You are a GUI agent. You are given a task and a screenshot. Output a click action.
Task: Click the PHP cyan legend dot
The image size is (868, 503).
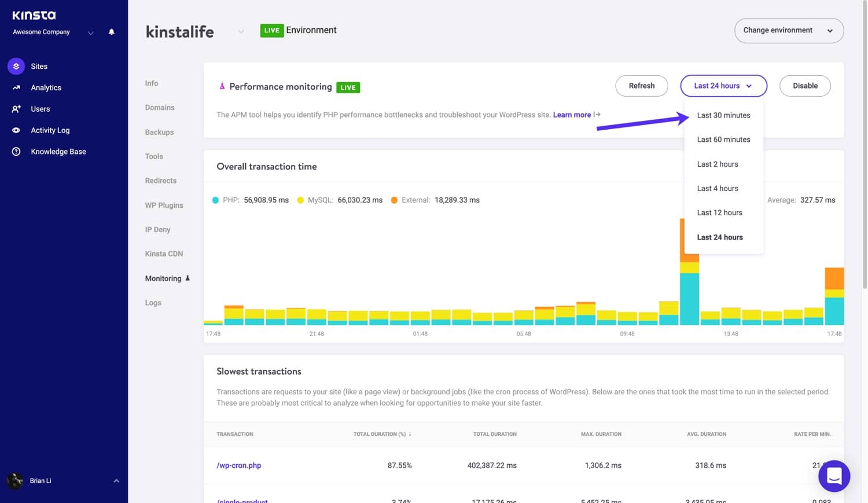click(x=215, y=200)
